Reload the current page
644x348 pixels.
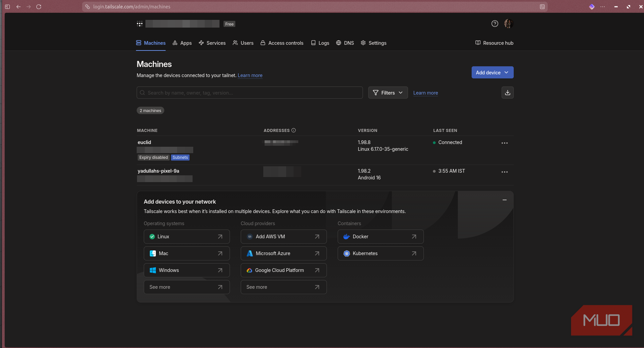(39, 7)
